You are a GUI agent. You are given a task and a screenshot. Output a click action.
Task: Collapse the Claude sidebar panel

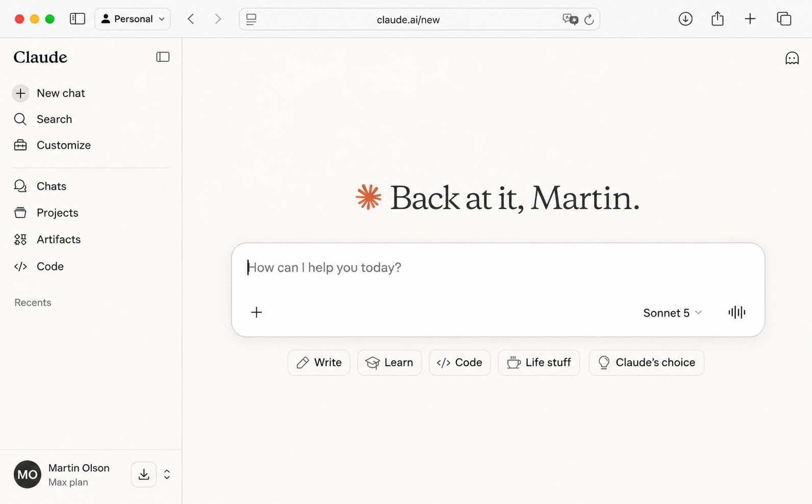[x=163, y=57]
